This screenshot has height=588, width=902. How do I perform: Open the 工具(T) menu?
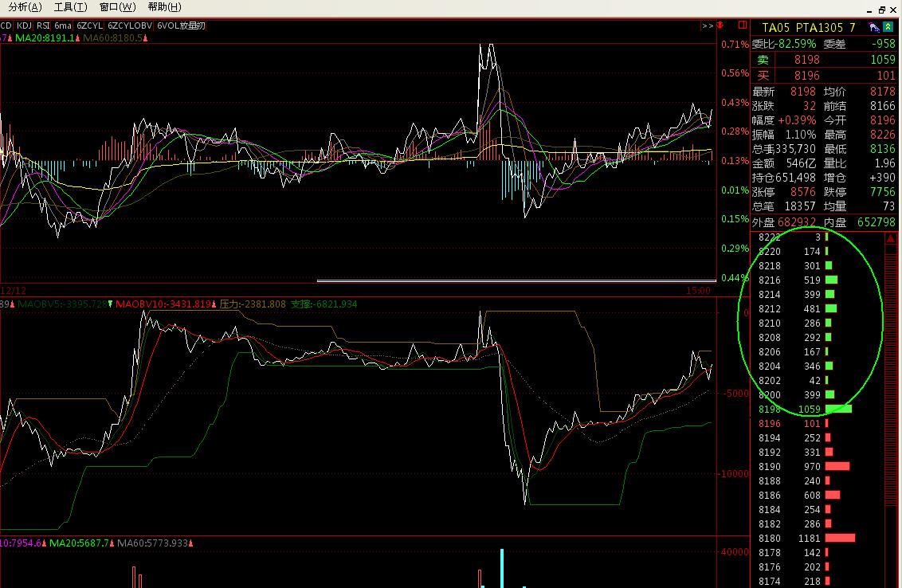(x=70, y=7)
